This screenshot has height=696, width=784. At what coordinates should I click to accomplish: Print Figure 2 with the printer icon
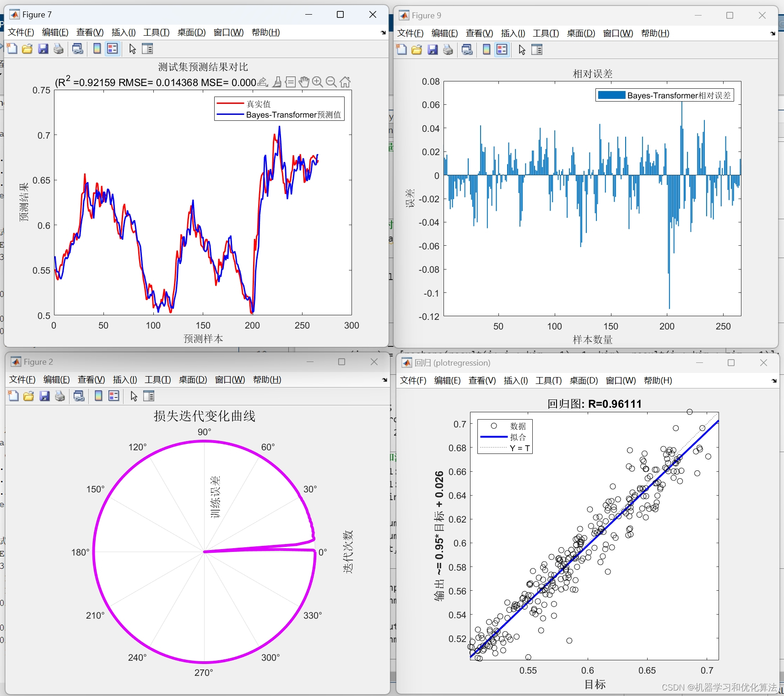coord(60,396)
